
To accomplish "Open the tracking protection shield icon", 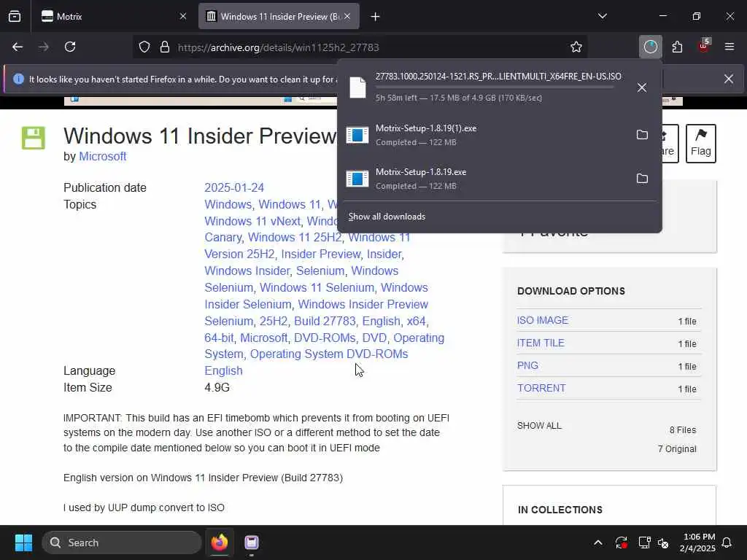I will 144,47.
